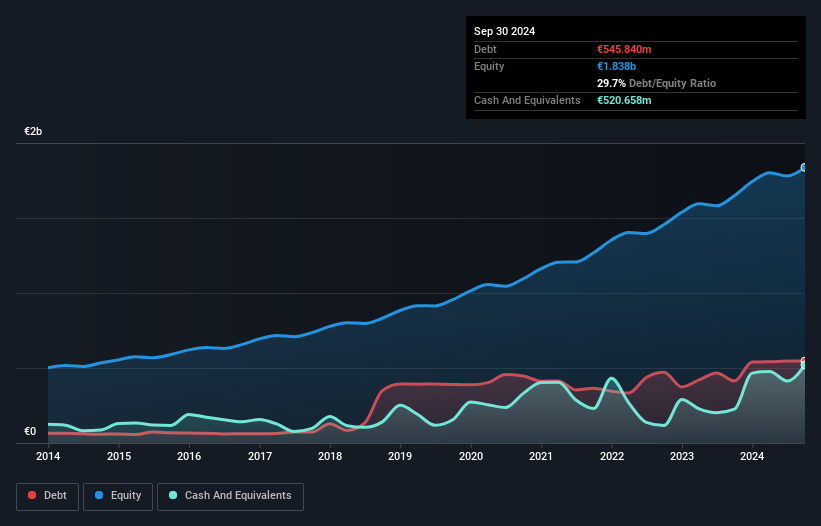Click the 2016 x-axis label
The height and width of the screenshot is (526, 821).
[189, 456]
